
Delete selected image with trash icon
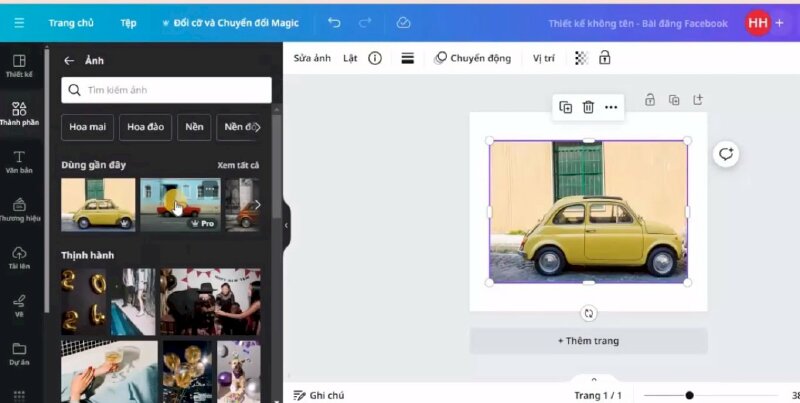click(x=588, y=107)
